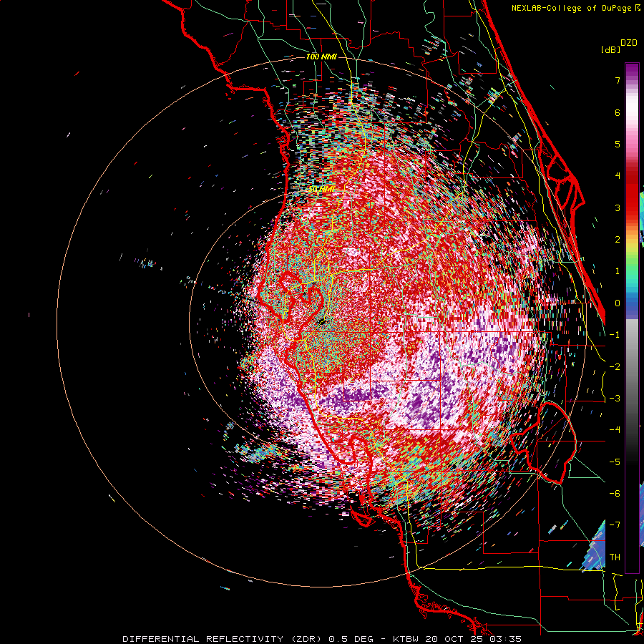Click the TH threshold label on scale
644x644 pixels.
(615, 557)
